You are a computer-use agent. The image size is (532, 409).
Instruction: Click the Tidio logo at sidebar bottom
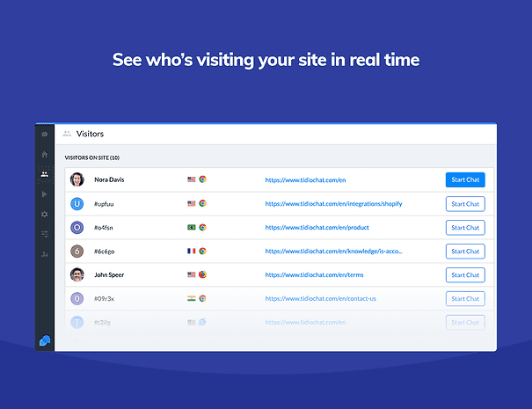pyautogui.click(x=44, y=340)
